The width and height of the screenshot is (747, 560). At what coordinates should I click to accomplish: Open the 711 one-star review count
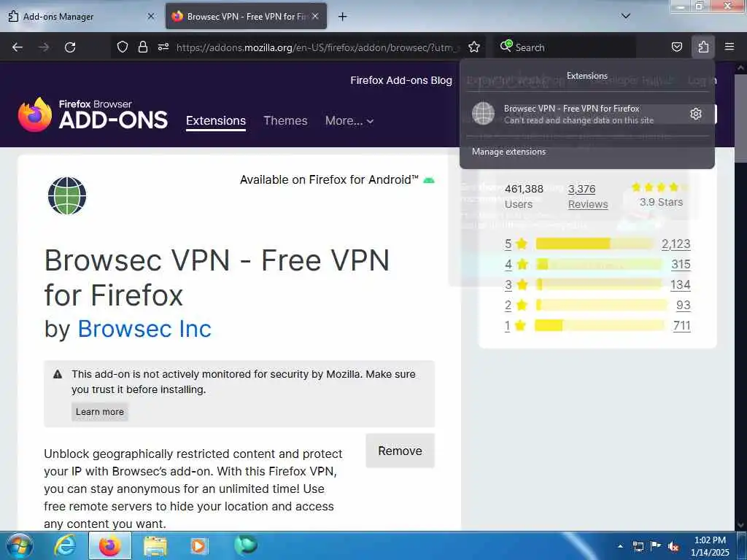tap(682, 326)
